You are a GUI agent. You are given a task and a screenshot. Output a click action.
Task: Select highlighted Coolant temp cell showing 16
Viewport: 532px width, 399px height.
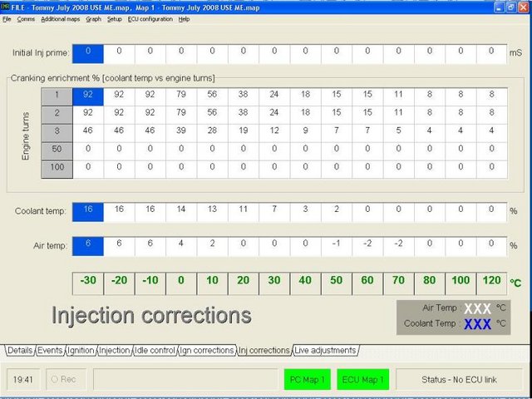tap(88, 210)
